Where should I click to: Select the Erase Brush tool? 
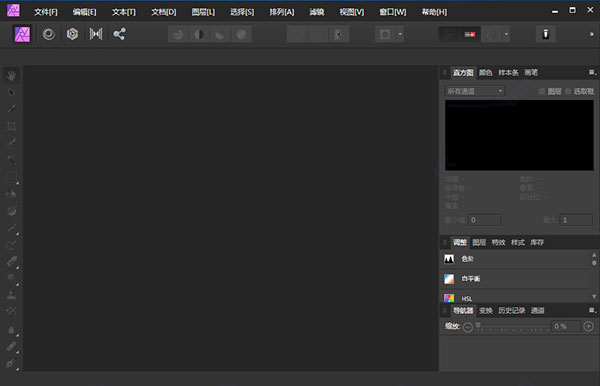11,262
